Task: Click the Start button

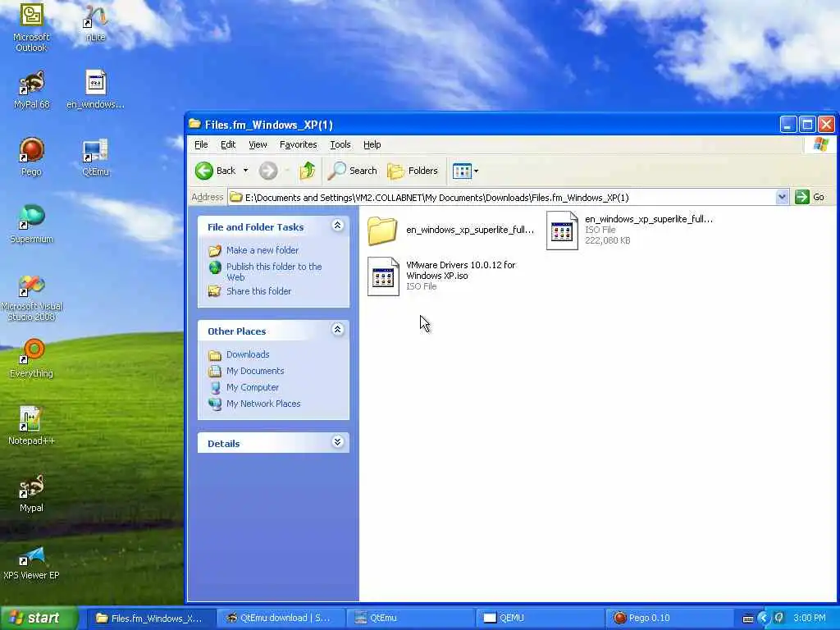Action: click(x=39, y=619)
